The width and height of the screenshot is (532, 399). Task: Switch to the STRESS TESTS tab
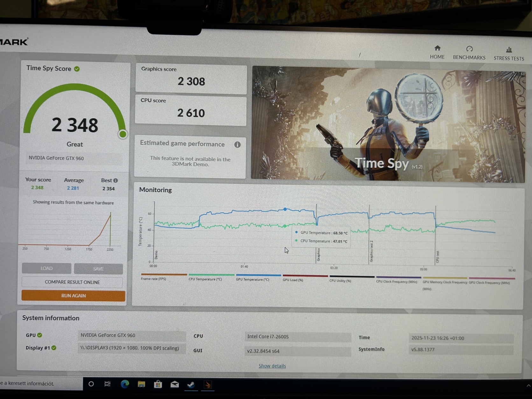509,54
